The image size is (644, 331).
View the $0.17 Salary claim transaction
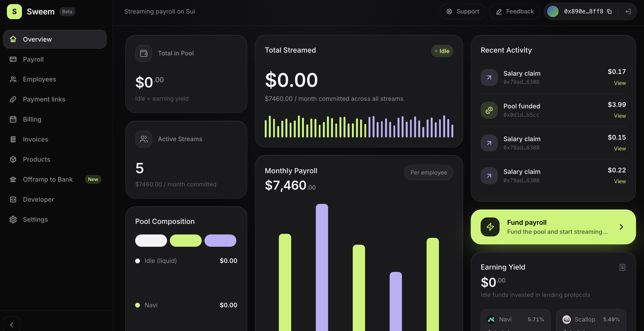[620, 83]
